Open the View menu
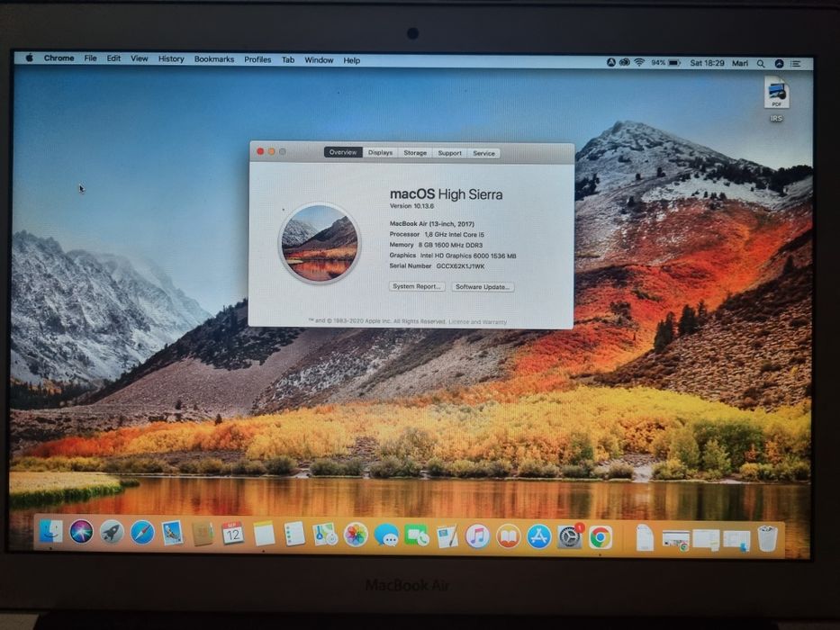Screen dimensions: 840x630 140,58
